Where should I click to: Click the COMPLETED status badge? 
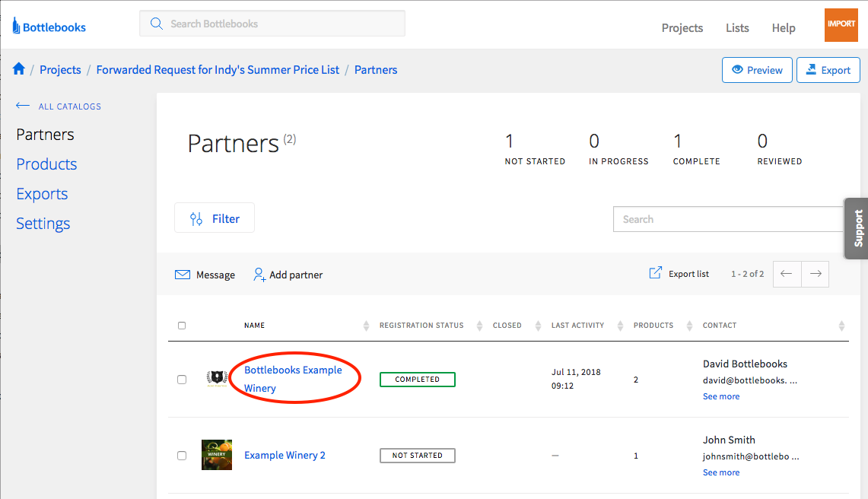point(418,380)
